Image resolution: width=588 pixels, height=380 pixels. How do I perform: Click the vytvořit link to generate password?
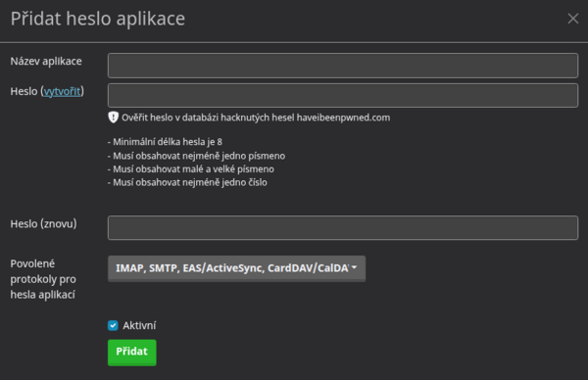[x=63, y=91]
